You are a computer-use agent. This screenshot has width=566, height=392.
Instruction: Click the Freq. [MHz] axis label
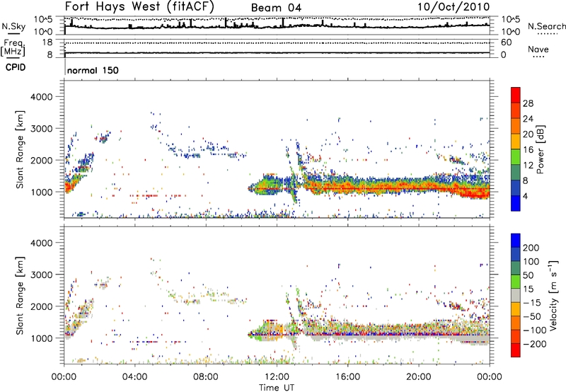pyautogui.click(x=13, y=47)
